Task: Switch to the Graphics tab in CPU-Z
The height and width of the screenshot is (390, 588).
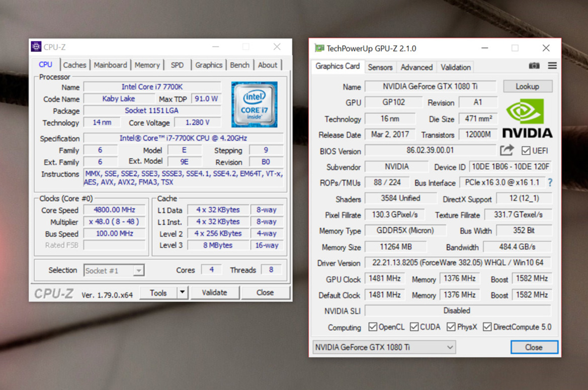Action: pyautogui.click(x=209, y=65)
